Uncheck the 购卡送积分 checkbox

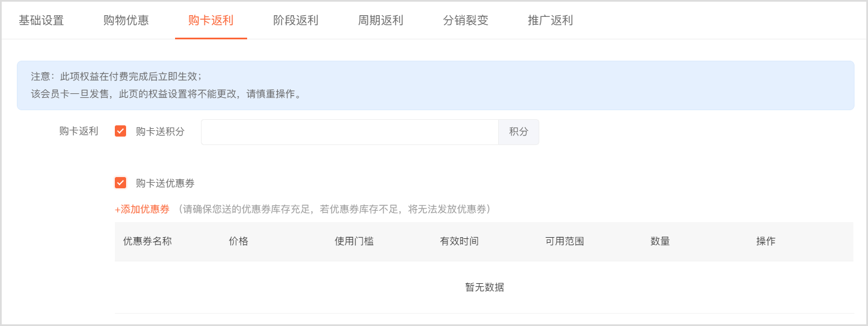(x=120, y=132)
